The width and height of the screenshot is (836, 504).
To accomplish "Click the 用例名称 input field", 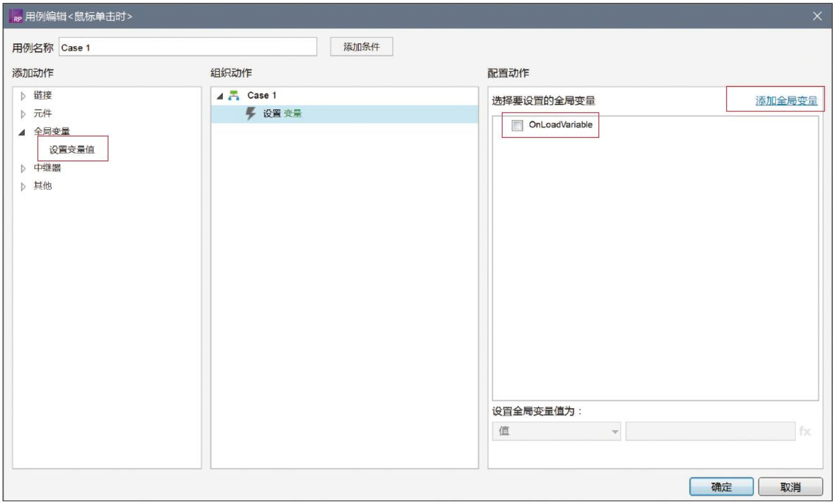I will point(188,47).
